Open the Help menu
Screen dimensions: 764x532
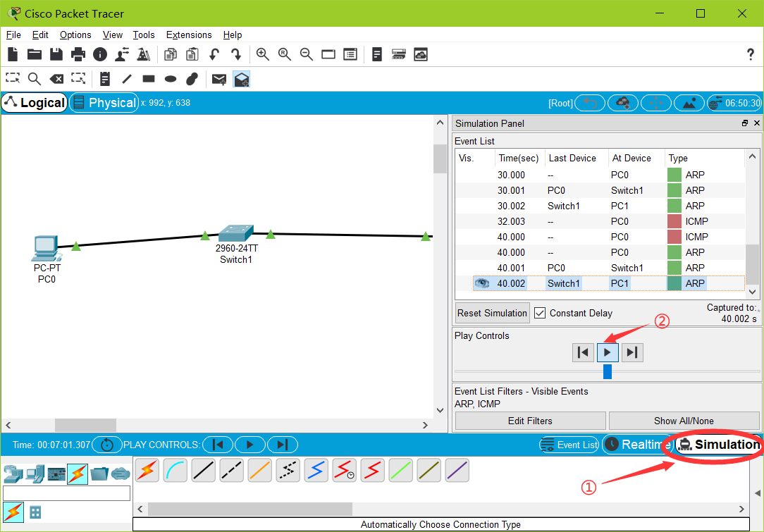click(233, 35)
